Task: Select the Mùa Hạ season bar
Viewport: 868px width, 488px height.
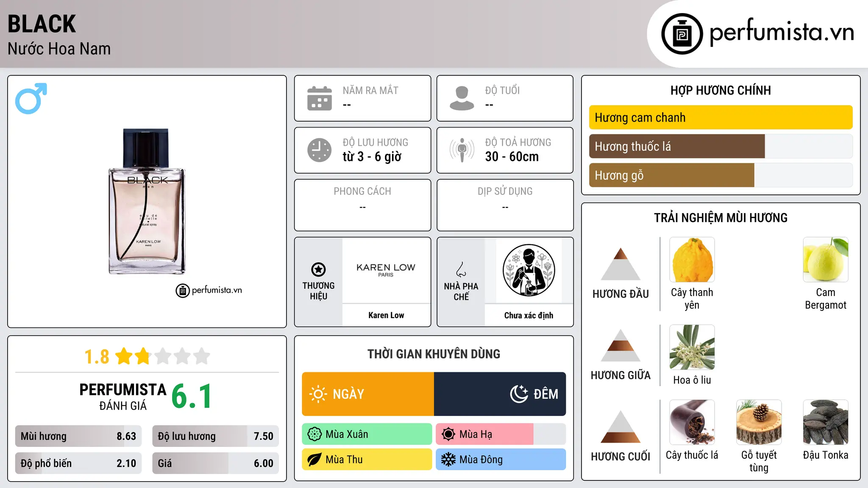Action: (x=501, y=434)
